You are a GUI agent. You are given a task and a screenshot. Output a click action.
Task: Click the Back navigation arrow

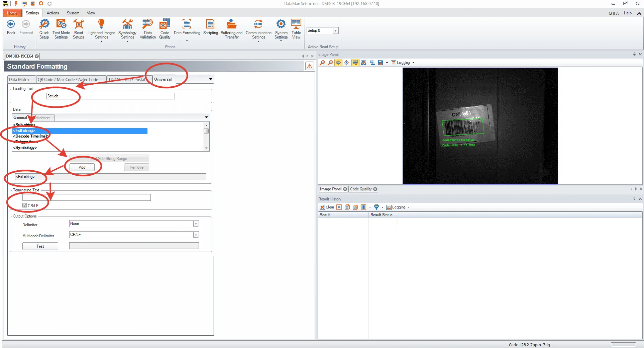coord(11,27)
